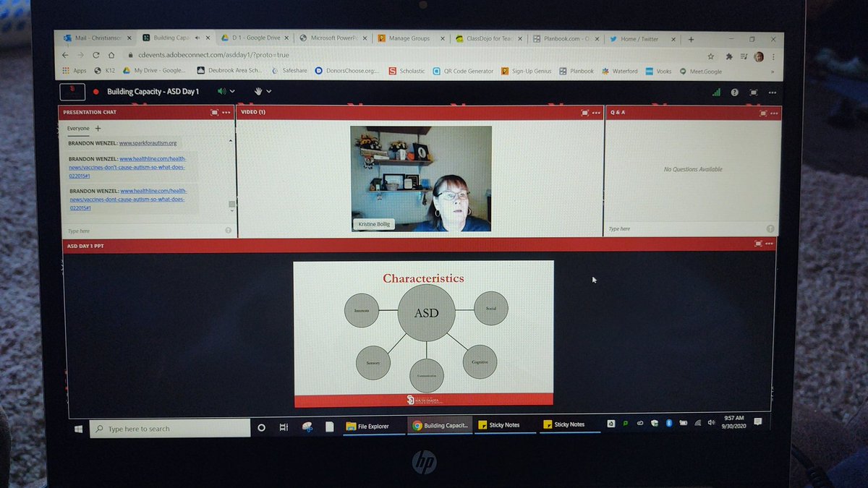Image resolution: width=868 pixels, height=488 pixels.
Task: Switch to the Microsoft PowerPoint browser tab
Action: (x=333, y=39)
